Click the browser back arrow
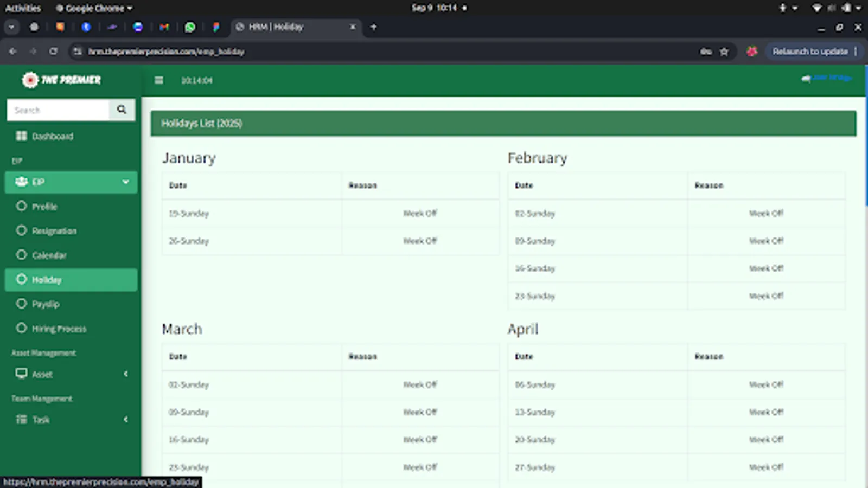 (12, 51)
